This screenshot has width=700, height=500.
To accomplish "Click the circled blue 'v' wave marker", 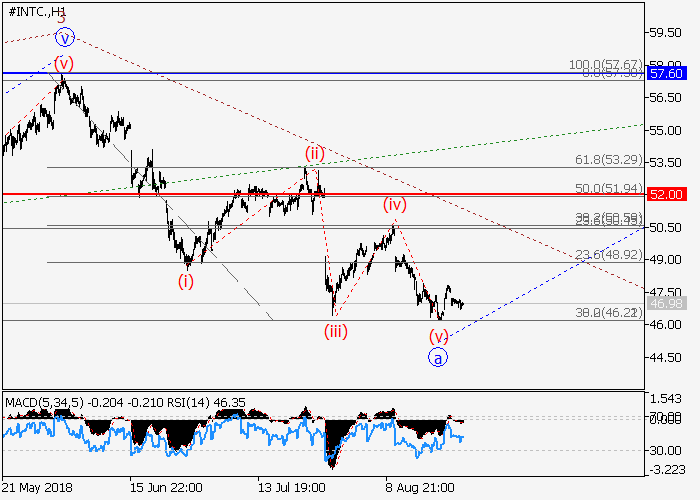I will point(65,38).
